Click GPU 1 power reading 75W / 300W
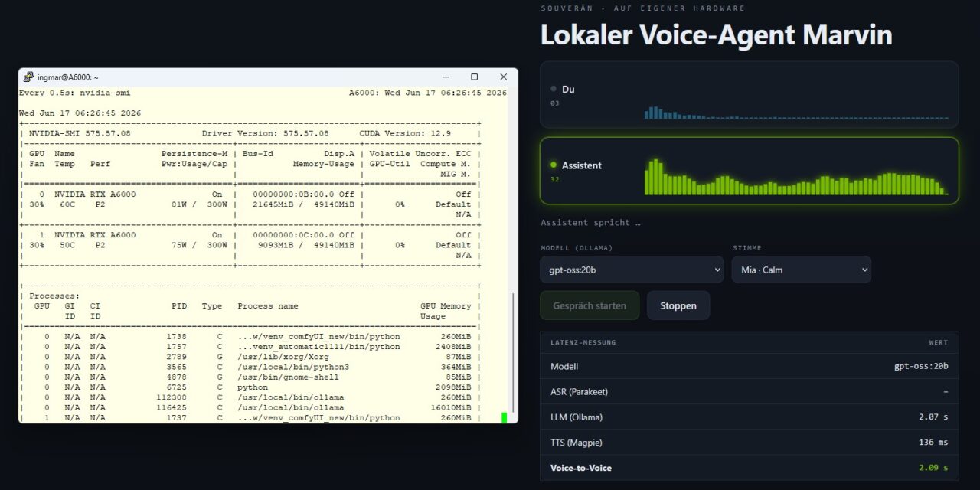The image size is (980, 490). [199, 245]
